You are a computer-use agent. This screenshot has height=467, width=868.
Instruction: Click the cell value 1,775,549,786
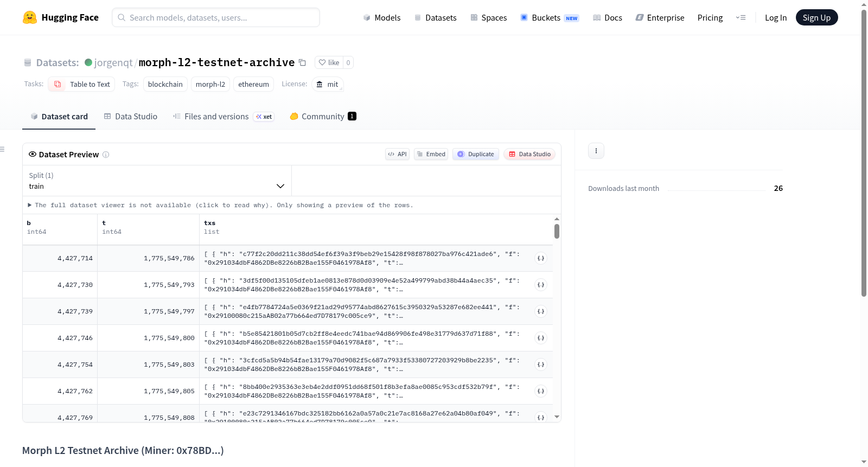click(169, 258)
